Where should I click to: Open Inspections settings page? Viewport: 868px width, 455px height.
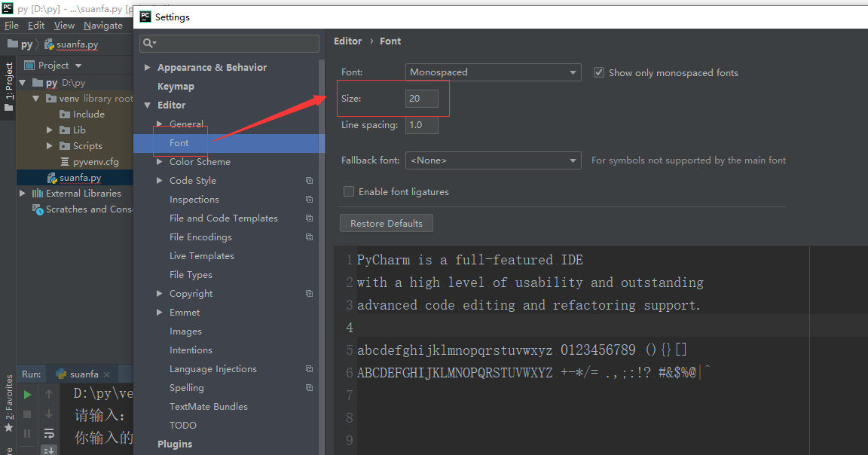click(x=194, y=200)
